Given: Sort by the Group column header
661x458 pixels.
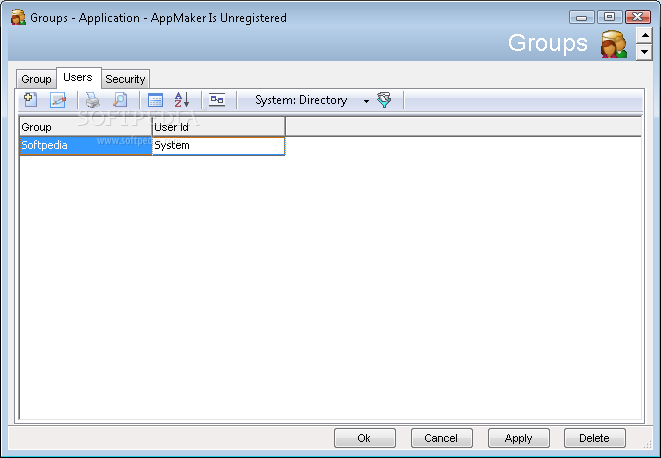Looking at the screenshot, I should pyautogui.click(x=86, y=127).
